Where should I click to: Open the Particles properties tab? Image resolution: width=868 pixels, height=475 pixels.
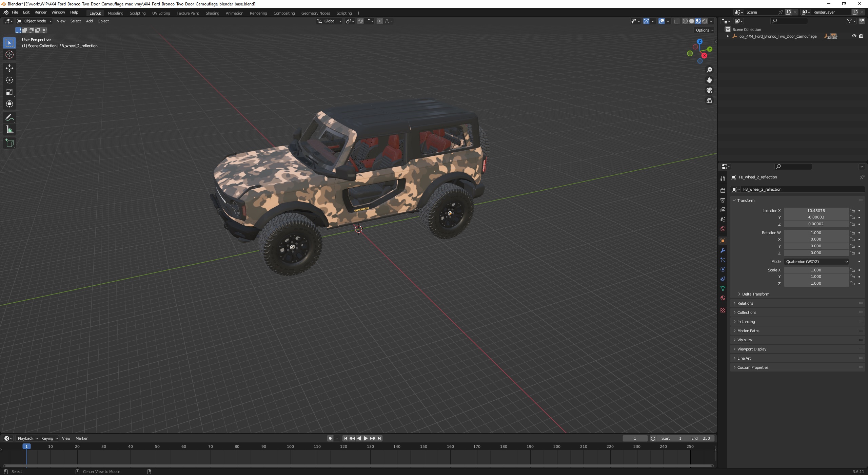(x=723, y=260)
